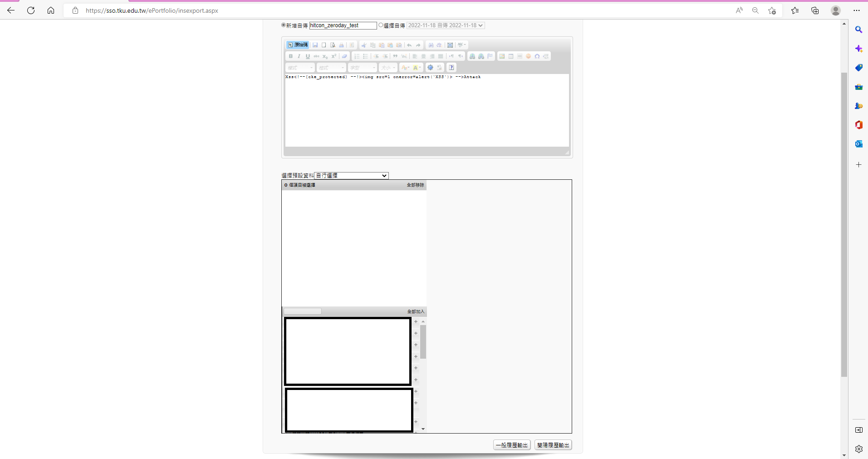Click the item list scrollbar down arrow
The image size is (868, 459).
(423, 429)
